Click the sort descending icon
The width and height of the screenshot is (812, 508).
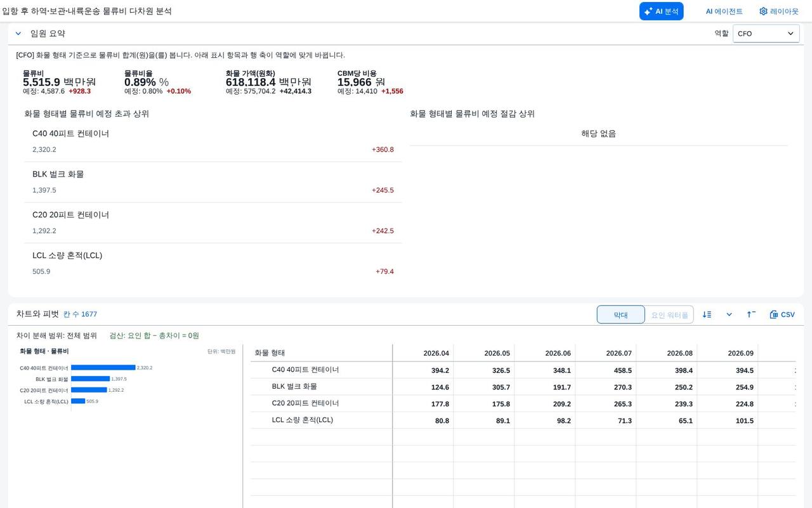coord(707,314)
